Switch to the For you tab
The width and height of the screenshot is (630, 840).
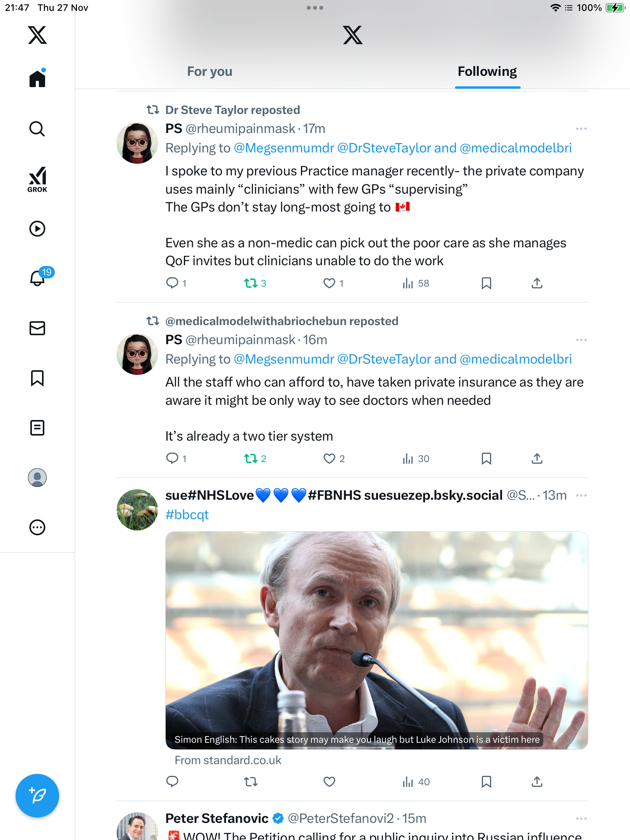[x=210, y=72]
